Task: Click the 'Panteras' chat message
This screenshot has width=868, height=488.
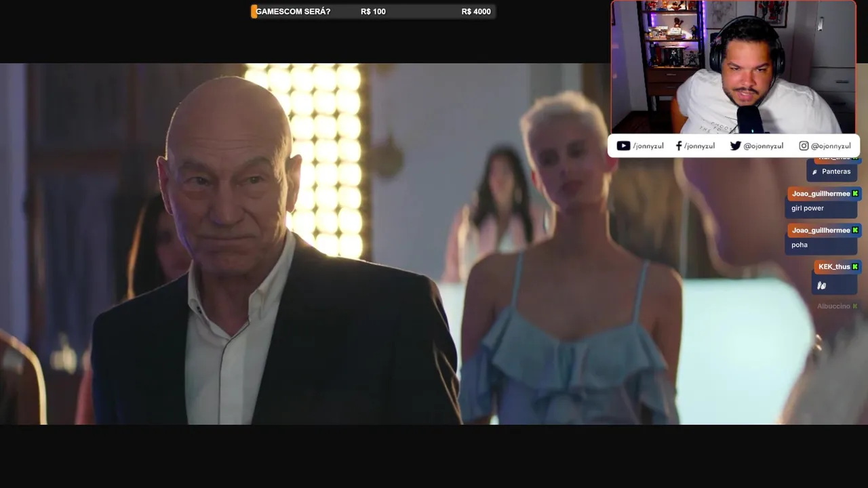Action: coord(836,171)
